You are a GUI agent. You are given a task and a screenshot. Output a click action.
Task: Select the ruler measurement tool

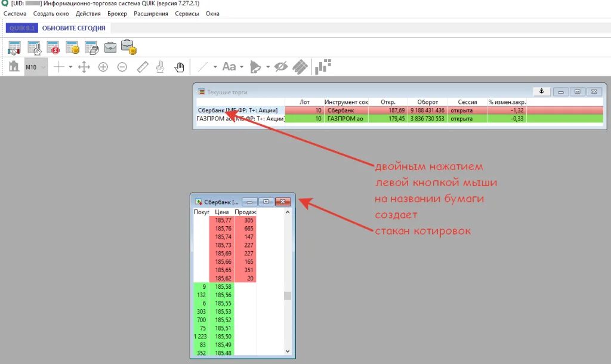[143, 67]
